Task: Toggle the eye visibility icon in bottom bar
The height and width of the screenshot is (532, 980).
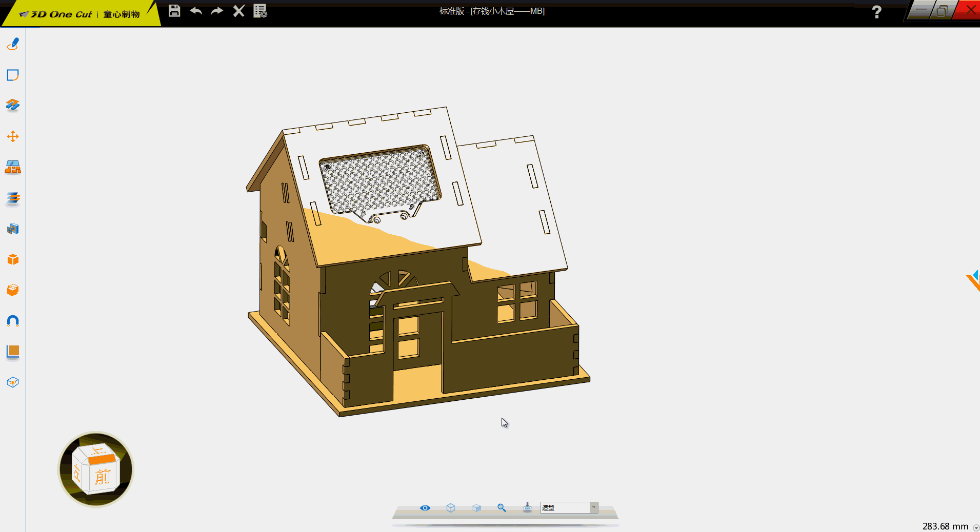Action: (x=425, y=508)
